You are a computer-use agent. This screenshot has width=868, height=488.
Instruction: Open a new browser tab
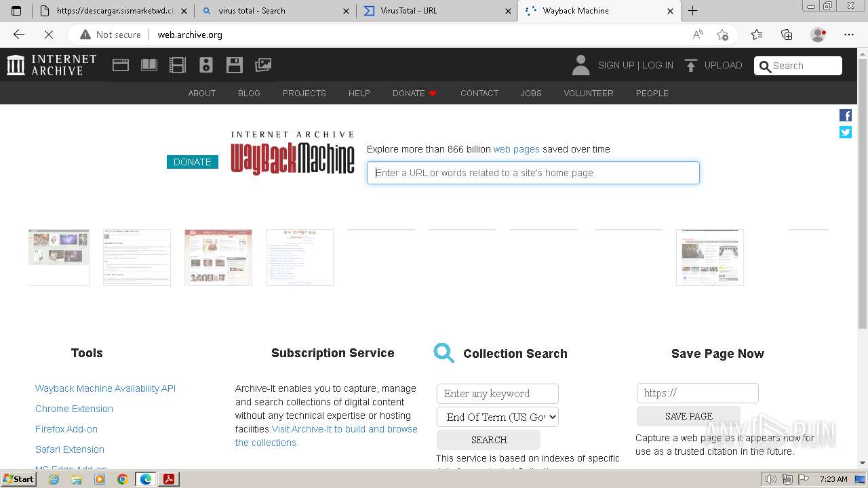pyautogui.click(x=692, y=11)
